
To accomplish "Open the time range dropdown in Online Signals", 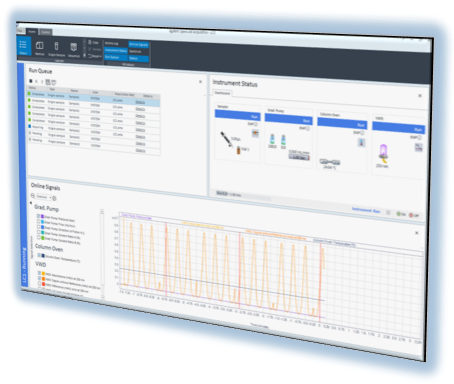I will [44, 197].
